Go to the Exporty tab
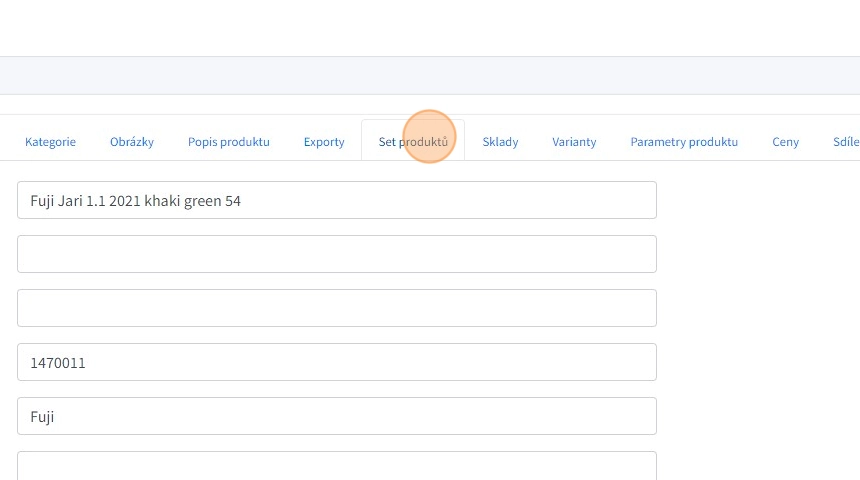The width and height of the screenshot is (860, 480). 324,142
